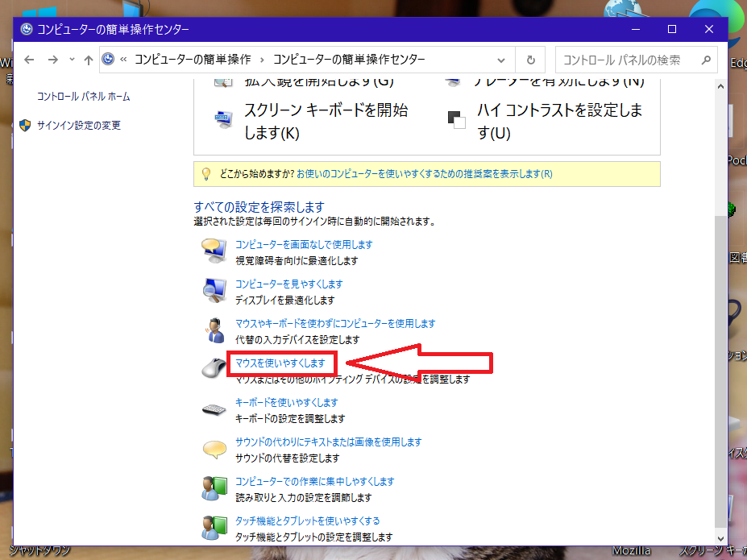Click the high contrast icon
Image resolution: width=747 pixels, height=560 pixels.
(456, 119)
